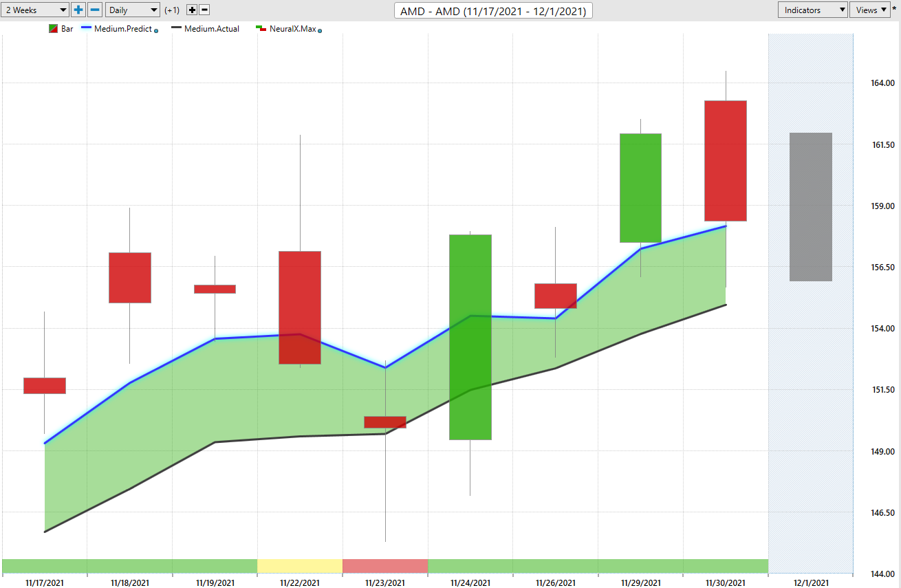
Task: Click the red candlestick for 11/22/2021
Action: click(300, 307)
